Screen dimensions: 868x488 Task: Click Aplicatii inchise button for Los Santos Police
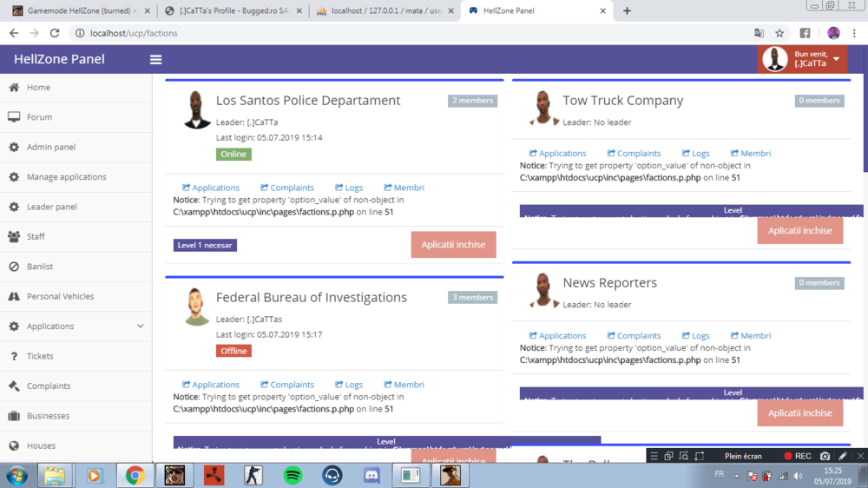coord(453,245)
